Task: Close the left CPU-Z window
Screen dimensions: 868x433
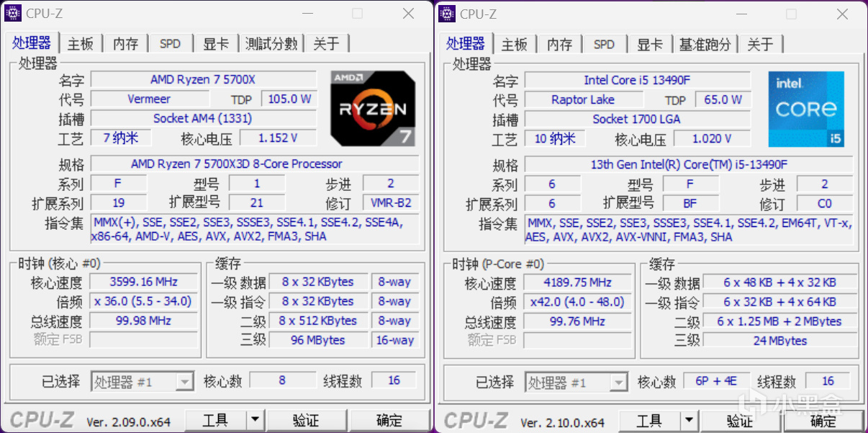Action: (x=408, y=14)
